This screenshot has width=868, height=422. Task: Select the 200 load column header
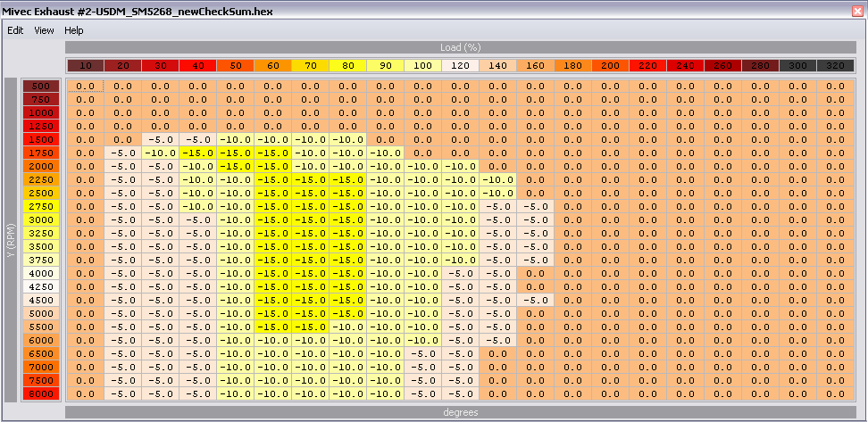pyautogui.click(x=610, y=65)
